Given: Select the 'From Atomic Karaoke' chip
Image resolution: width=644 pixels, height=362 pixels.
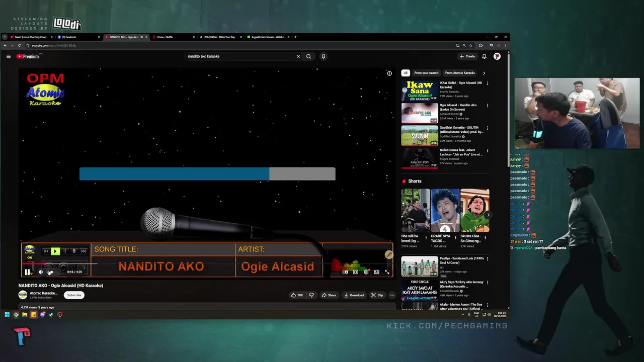Looking at the screenshot, I should coord(460,73).
